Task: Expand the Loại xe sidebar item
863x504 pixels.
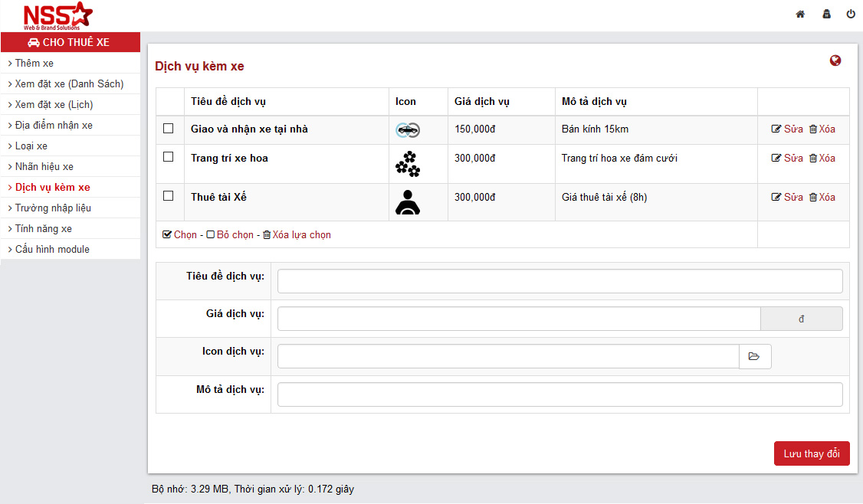Action: click(31, 146)
